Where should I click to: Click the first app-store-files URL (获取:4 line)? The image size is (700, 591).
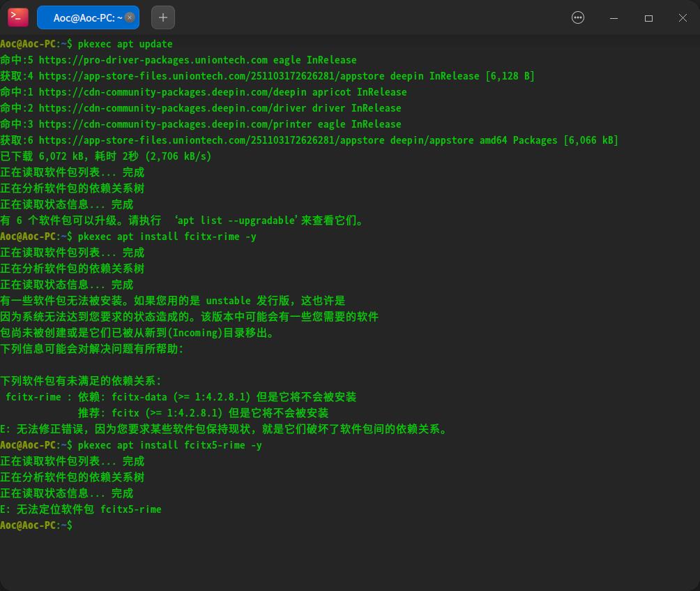click(x=212, y=76)
